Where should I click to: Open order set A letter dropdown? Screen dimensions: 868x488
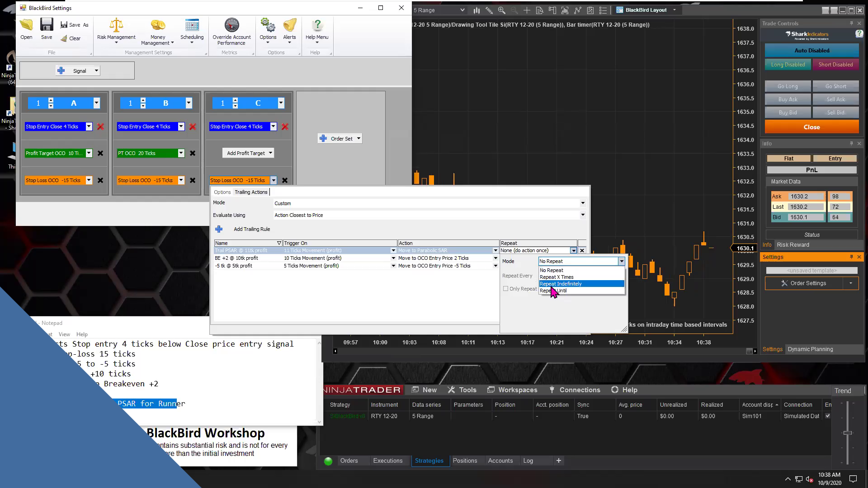(96, 103)
